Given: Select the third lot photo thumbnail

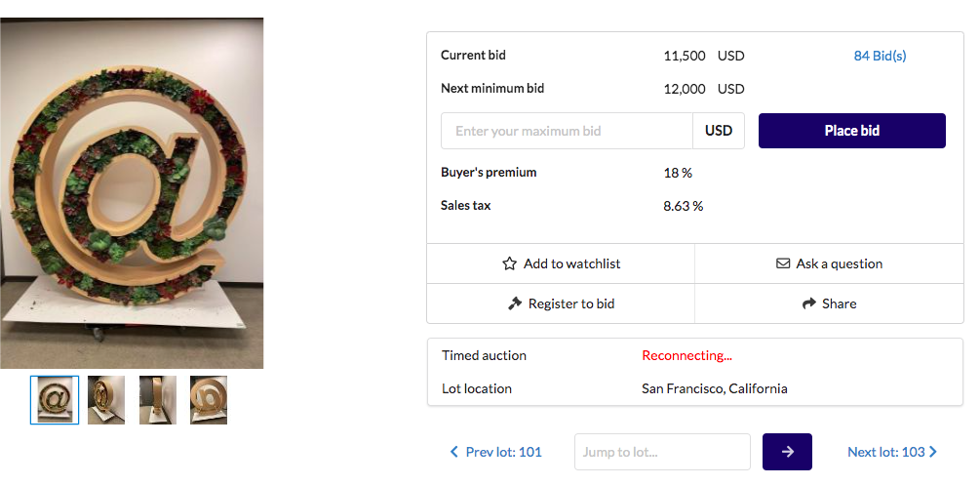Looking at the screenshot, I should [x=158, y=400].
